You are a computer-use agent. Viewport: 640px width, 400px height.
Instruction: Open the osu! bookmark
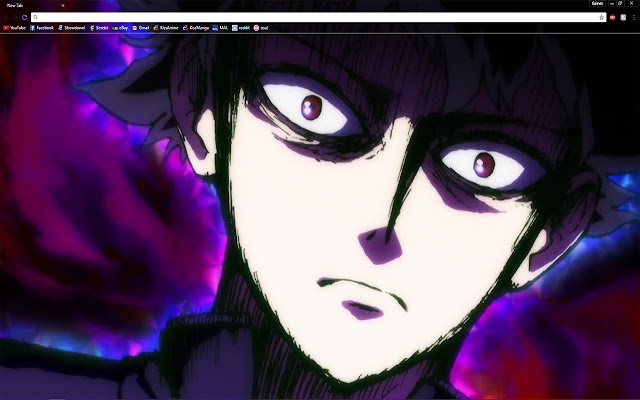261,28
